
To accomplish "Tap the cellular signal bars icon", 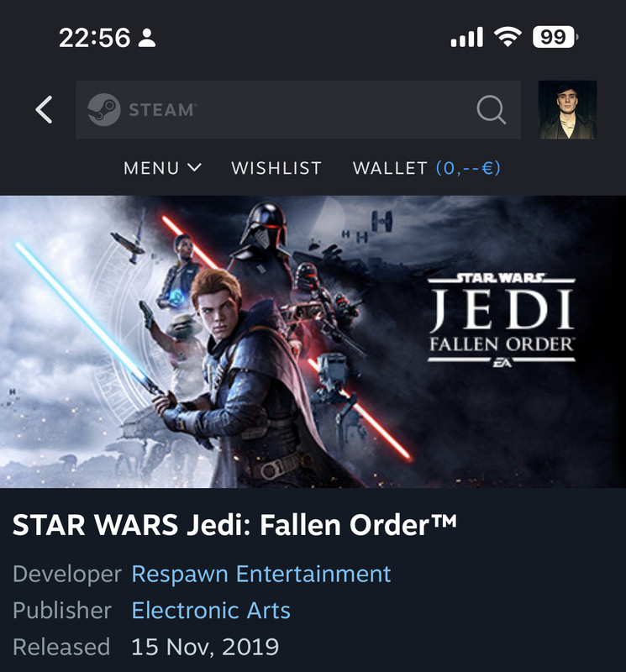I will tap(466, 37).
